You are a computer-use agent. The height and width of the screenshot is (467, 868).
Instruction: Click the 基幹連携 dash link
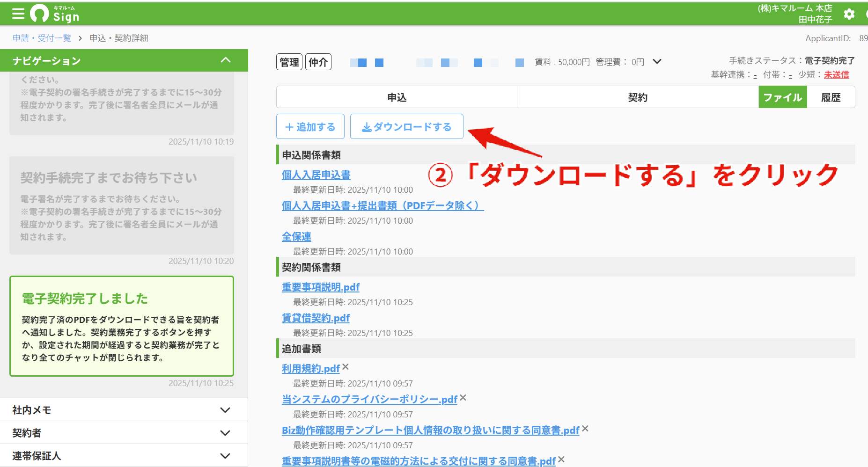tap(755, 75)
